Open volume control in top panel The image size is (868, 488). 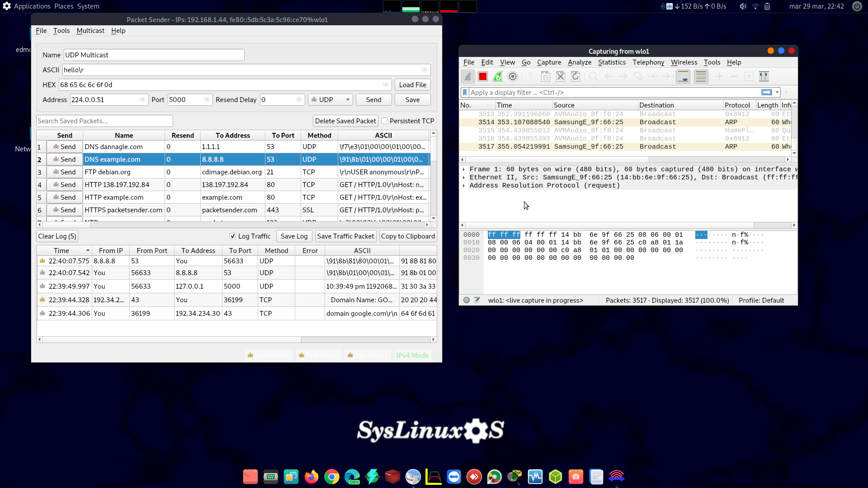743,6
